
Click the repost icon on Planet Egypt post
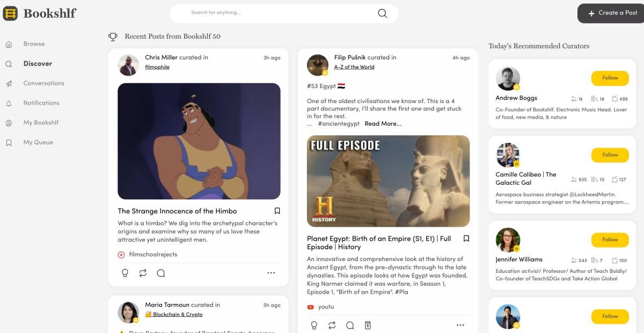[332, 325]
